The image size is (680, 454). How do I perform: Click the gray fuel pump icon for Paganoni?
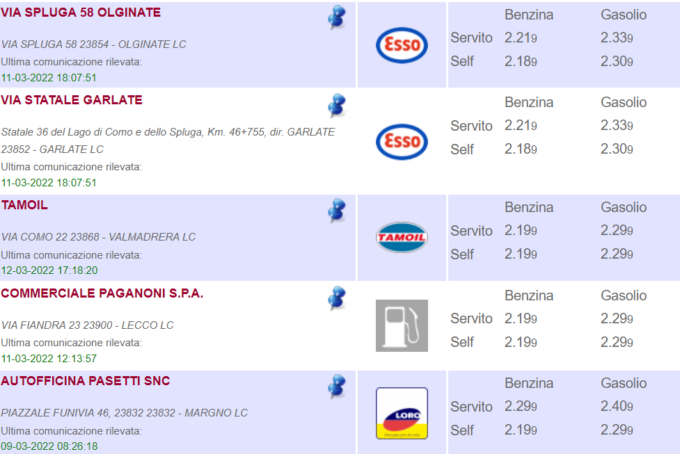point(401,325)
